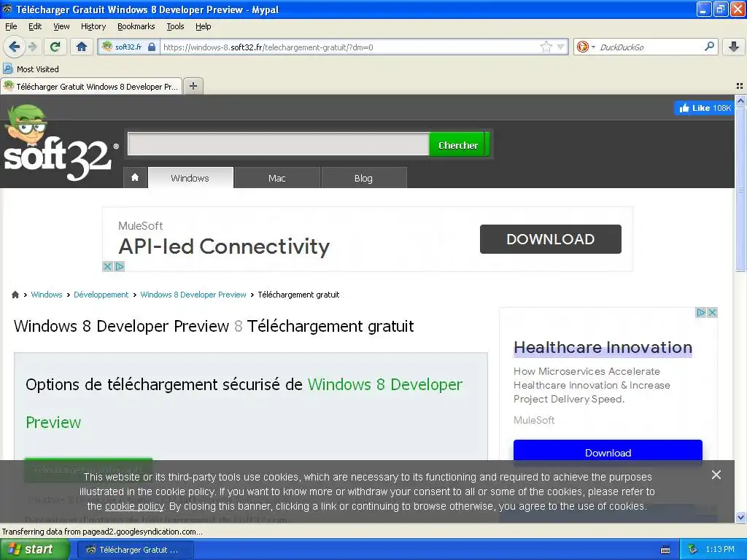Select the Mac tab on soft32
The height and width of the screenshot is (560, 747).
pyautogui.click(x=276, y=178)
